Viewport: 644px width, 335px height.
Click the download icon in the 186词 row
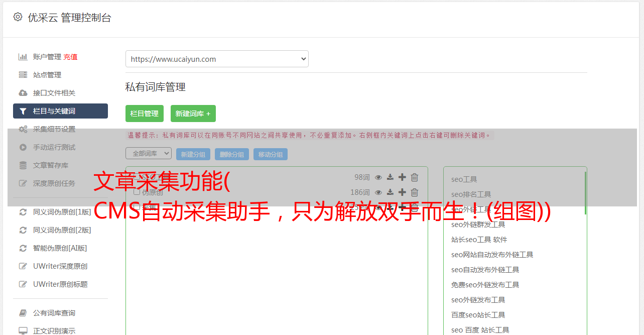click(390, 192)
